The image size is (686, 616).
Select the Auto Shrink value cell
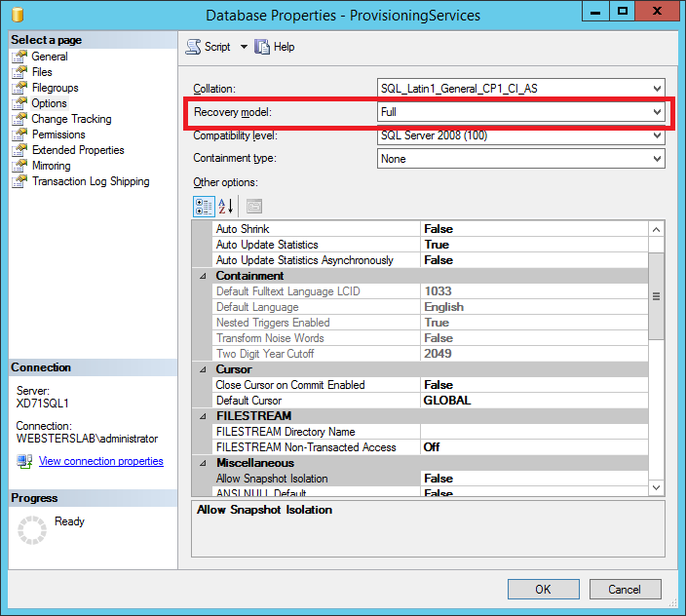pos(533,229)
